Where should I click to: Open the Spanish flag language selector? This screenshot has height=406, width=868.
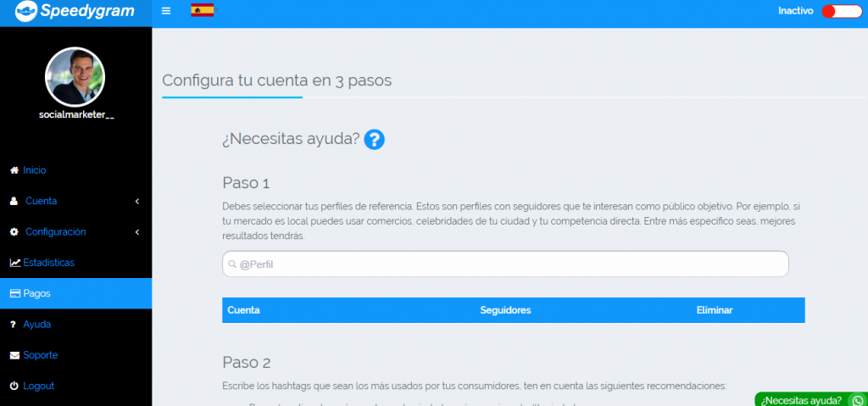pos(203,10)
